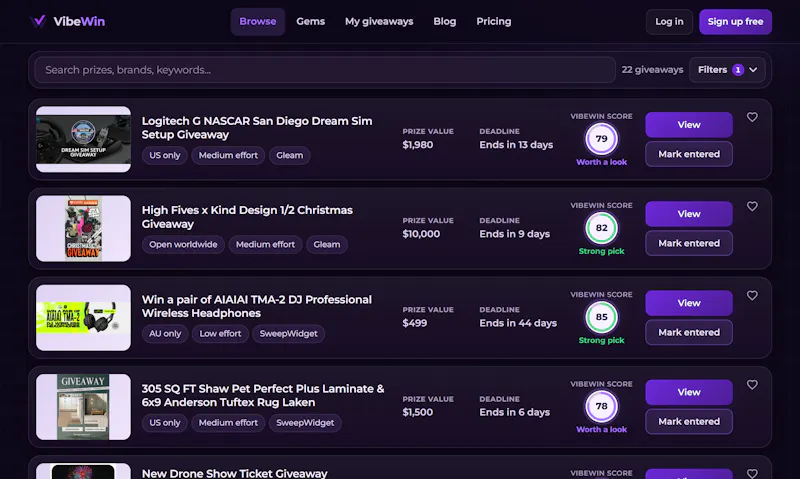Open the 305 SQ FT Shaw Pet Perfect title

tap(263, 395)
